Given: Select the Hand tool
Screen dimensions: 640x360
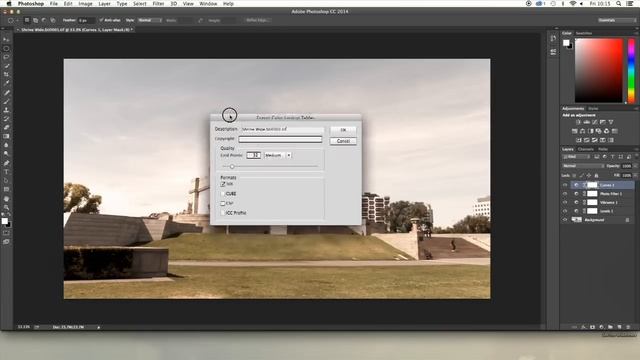Looking at the screenshot, I should [6, 199].
